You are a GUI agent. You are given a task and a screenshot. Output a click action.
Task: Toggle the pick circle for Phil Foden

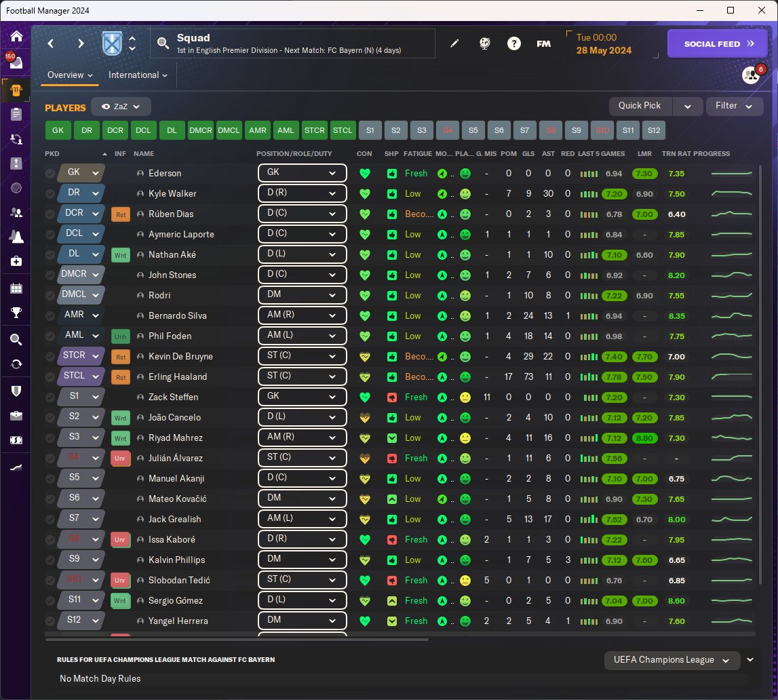pyautogui.click(x=50, y=336)
